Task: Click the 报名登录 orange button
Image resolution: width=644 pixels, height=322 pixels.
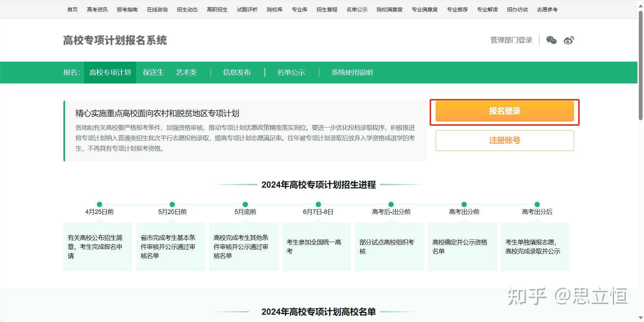Action: coord(504,111)
